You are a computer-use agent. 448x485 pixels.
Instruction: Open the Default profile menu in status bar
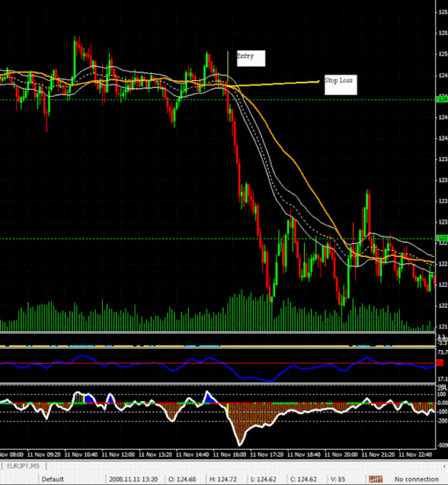53,479
